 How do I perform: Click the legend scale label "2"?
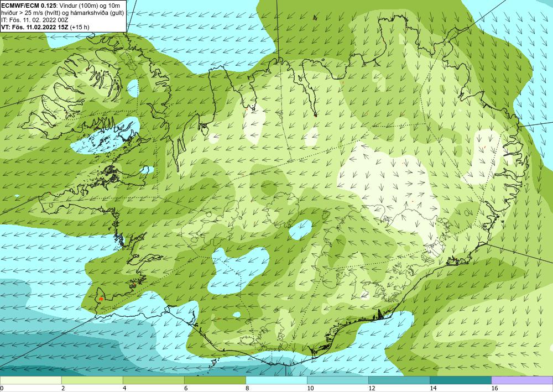pyautogui.click(x=64, y=388)
